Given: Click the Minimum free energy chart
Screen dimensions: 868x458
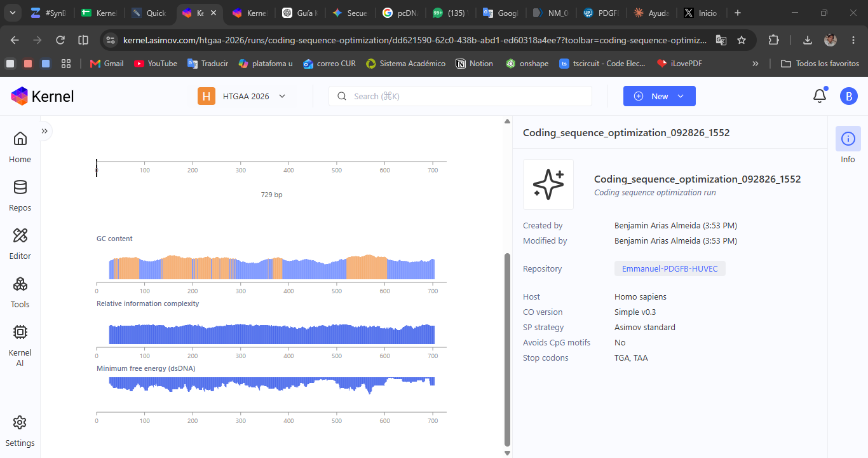Looking at the screenshot, I should [271, 385].
